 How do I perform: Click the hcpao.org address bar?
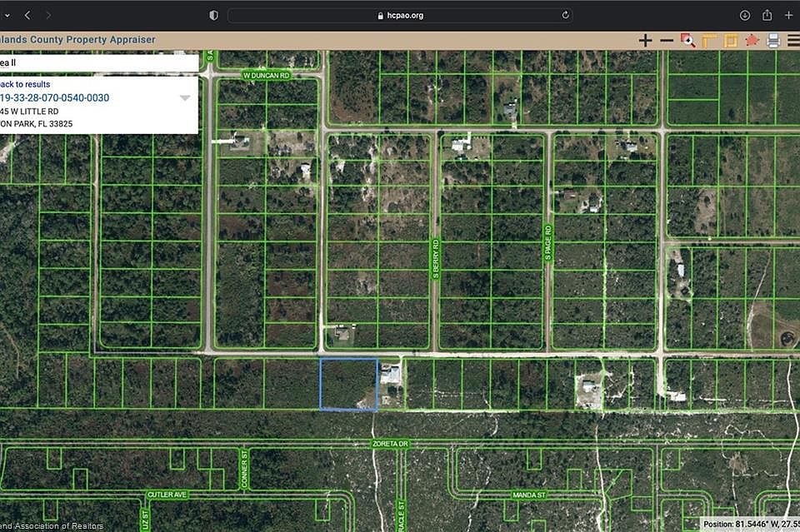[x=400, y=15]
